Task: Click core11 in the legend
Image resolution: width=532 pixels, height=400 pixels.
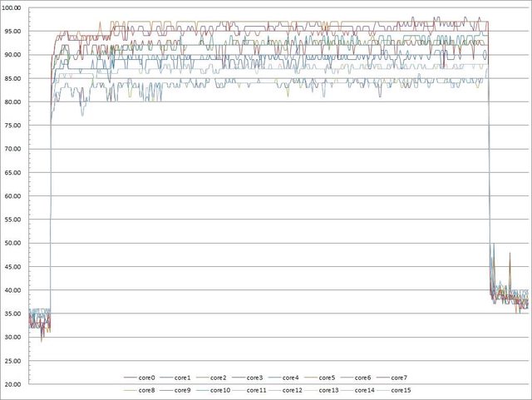Action: click(257, 389)
